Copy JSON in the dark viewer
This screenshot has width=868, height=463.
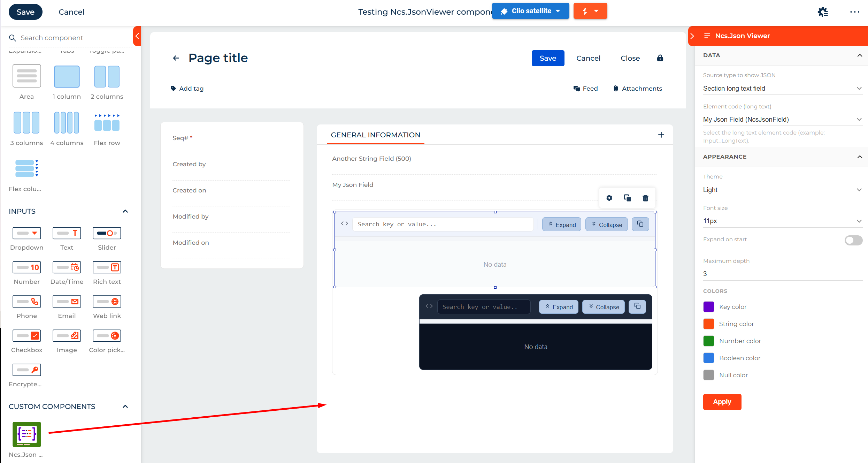click(x=637, y=306)
